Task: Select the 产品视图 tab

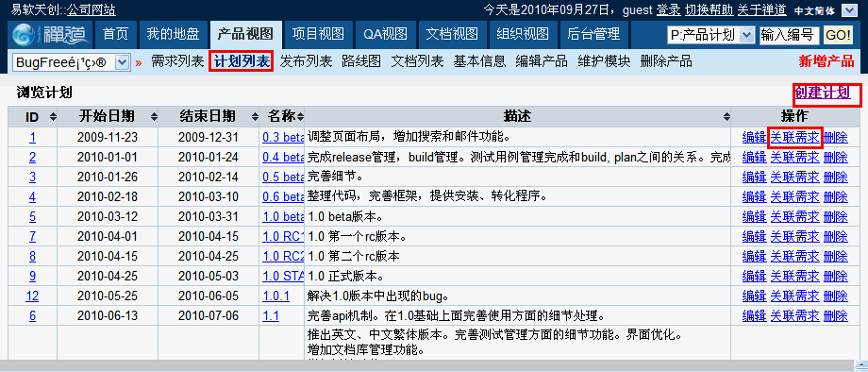Action: (245, 35)
